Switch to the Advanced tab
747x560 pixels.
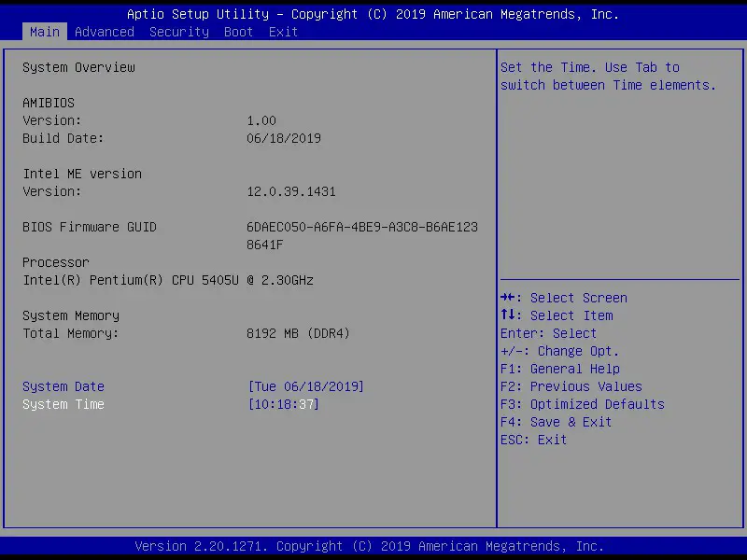click(104, 31)
